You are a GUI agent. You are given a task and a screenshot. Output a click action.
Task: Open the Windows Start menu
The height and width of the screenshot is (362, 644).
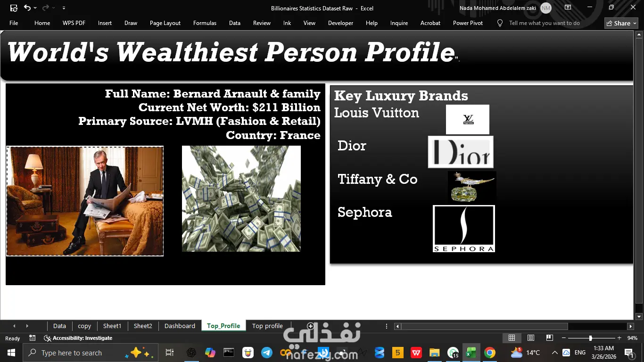coord(11,353)
